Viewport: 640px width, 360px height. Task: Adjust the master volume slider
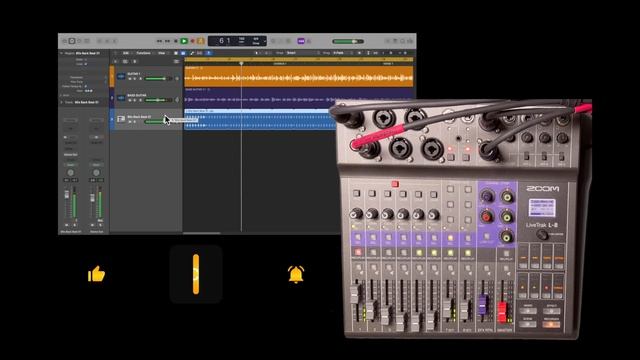pyautogui.click(x=348, y=41)
